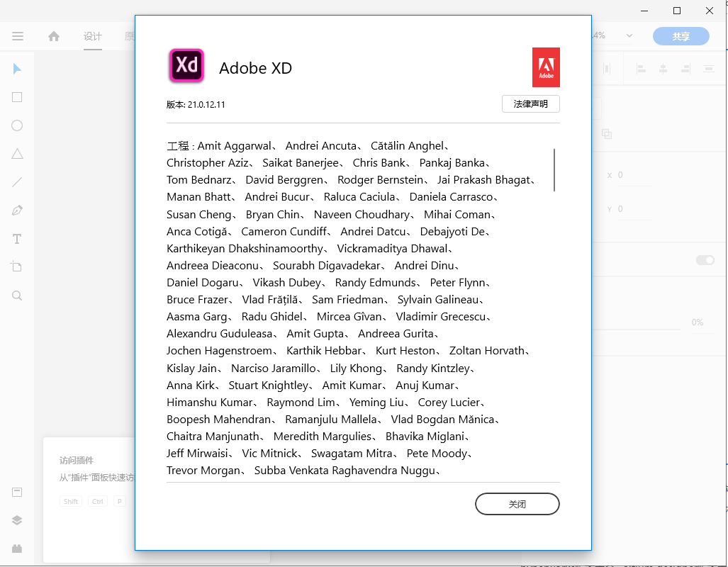Viewport: 728px width, 567px height.
Task: Select the Line tool
Action: point(17,182)
